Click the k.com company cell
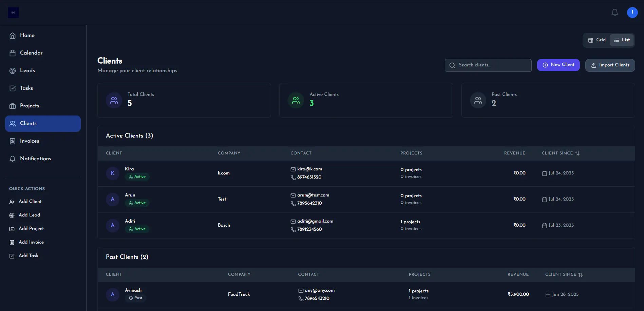 [224, 173]
